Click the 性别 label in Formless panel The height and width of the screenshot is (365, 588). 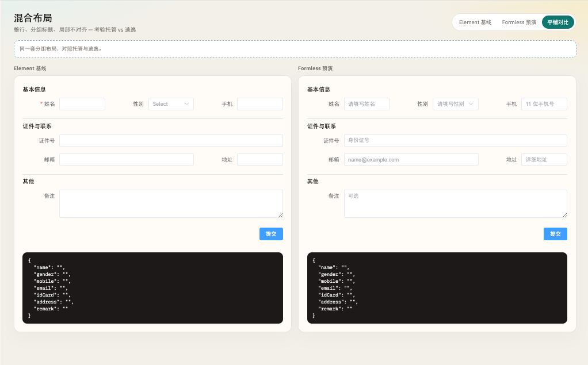[x=423, y=104]
